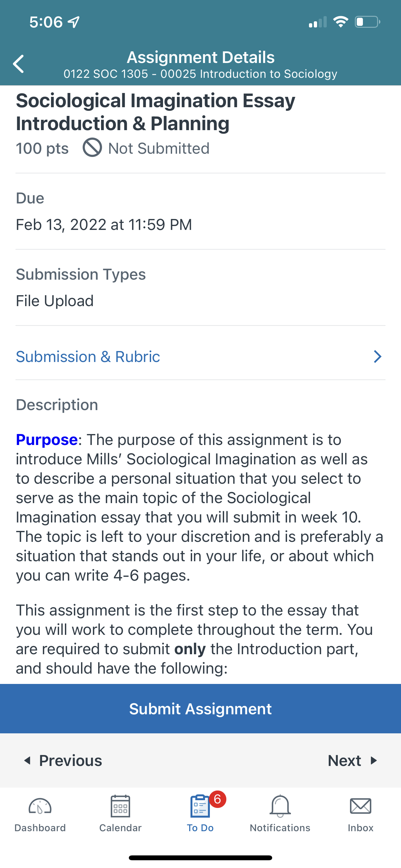Tap the Wi-Fi status icon
This screenshot has width=401, height=868.
341,22
